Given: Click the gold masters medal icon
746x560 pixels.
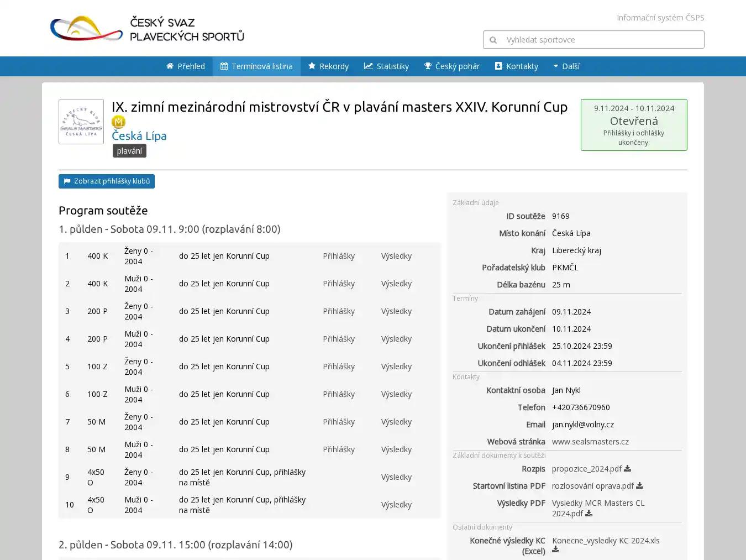Looking at the screenshot, I should click(118, 122).
